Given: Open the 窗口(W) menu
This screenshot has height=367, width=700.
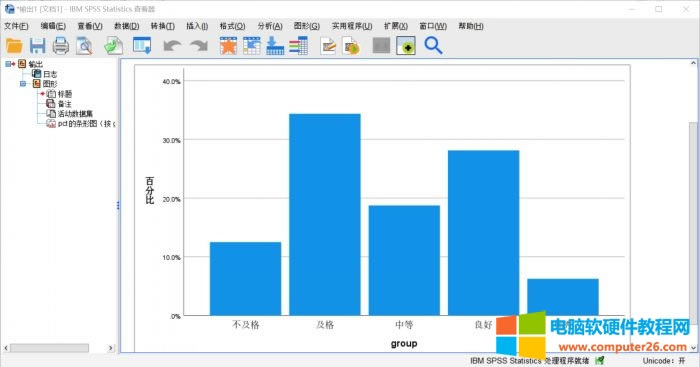Looking at the screenshot, I should point(433,26).
